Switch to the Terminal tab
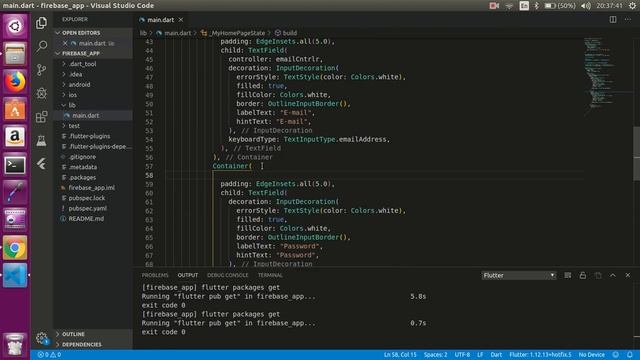The width and height of the screenshot is (640, 360). [270, 276]
